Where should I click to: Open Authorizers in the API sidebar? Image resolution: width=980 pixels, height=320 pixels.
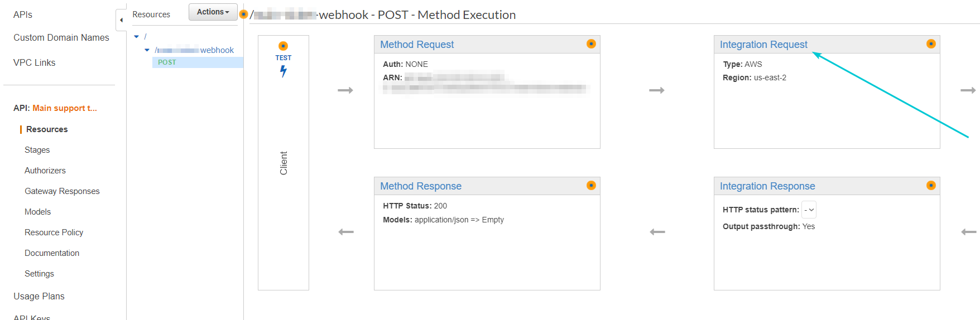(x=45, y=171)
